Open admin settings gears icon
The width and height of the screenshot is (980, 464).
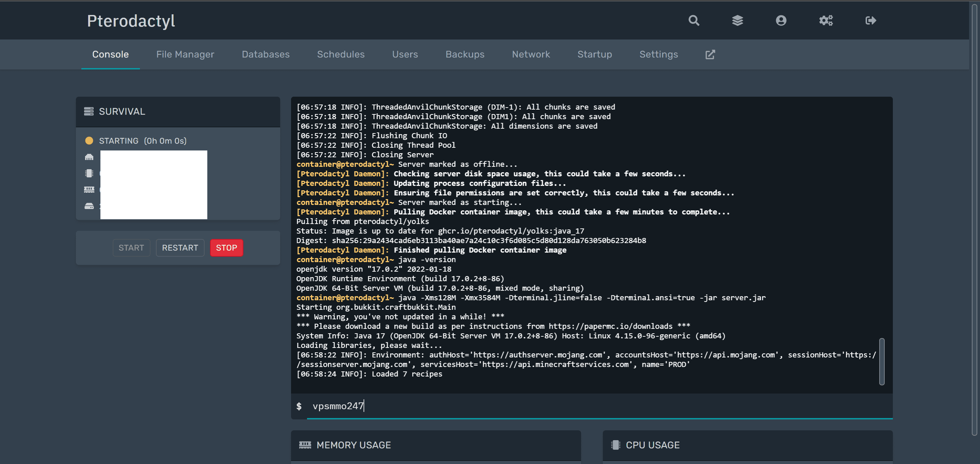[x=825, y=20]
